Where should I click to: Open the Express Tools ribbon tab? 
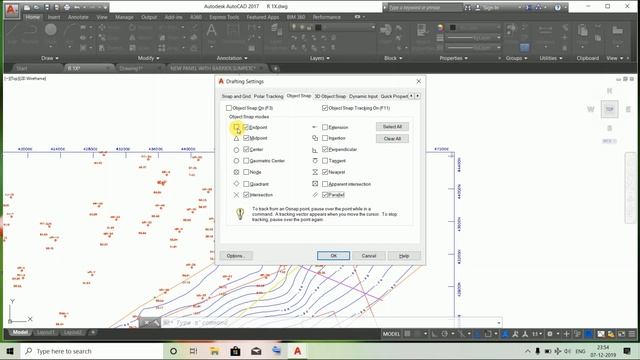tap(224, 17)
